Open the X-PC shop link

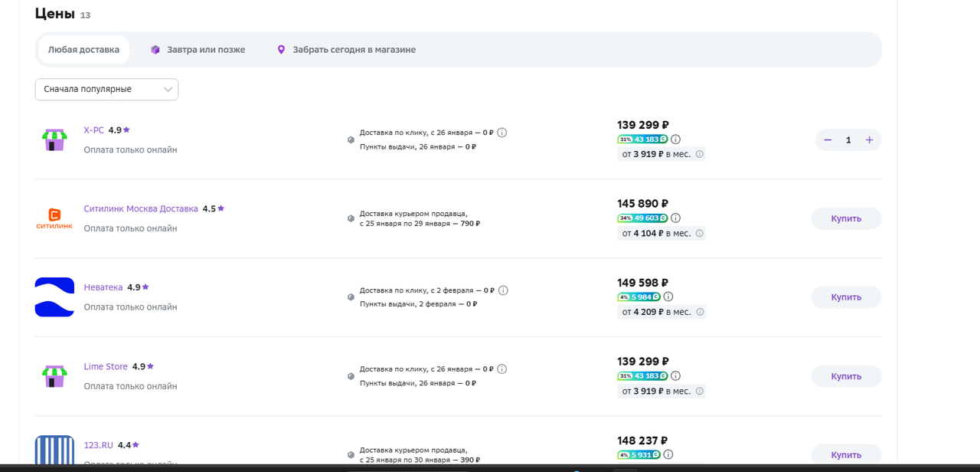[93, 130]
